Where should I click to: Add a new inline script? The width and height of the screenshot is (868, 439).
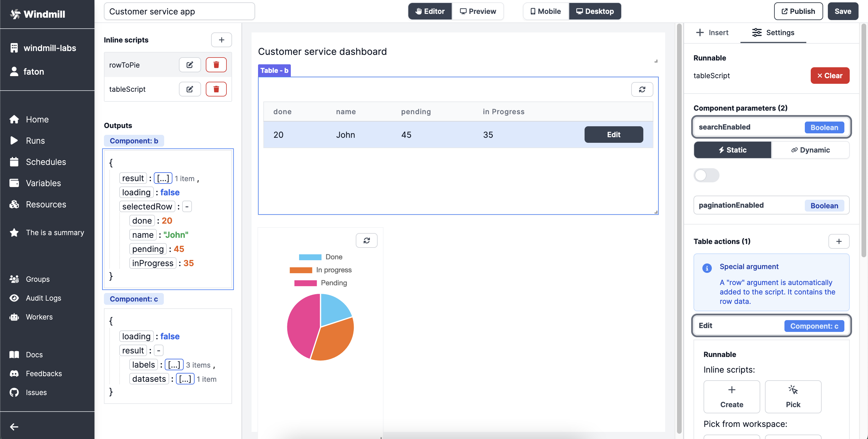pyautogui.click(x=221, y=40)
